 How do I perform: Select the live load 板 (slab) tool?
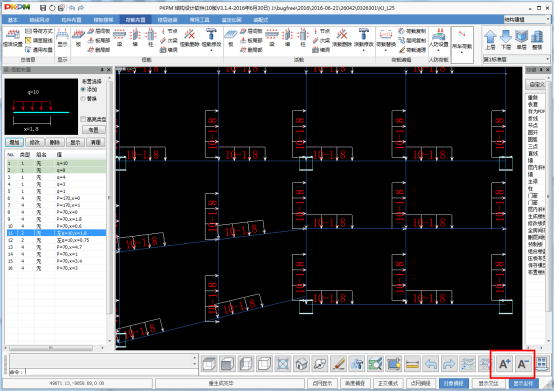pyautogui.click(x=231, y=38)
